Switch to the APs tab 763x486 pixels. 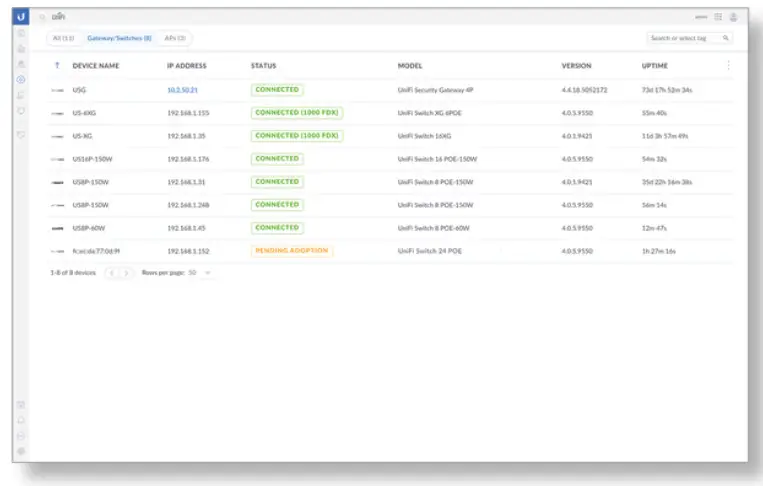pos(175,38)
